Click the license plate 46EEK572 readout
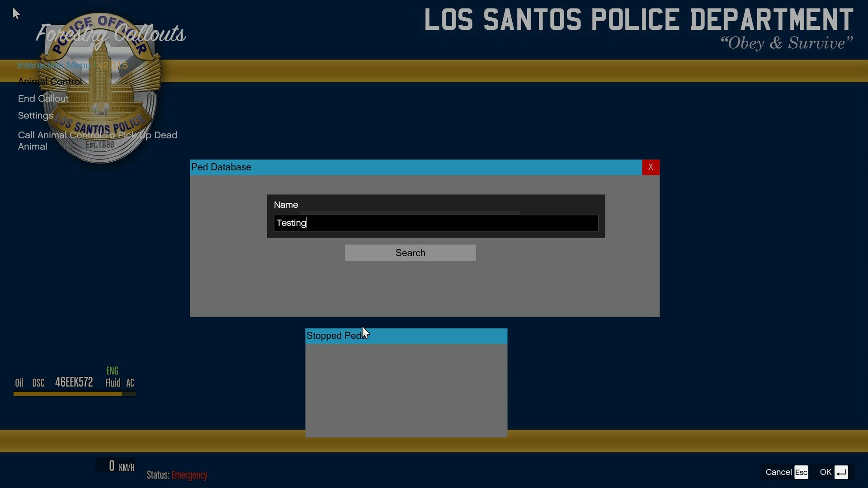This screenshot has height=488, width=868. [74, 382]
